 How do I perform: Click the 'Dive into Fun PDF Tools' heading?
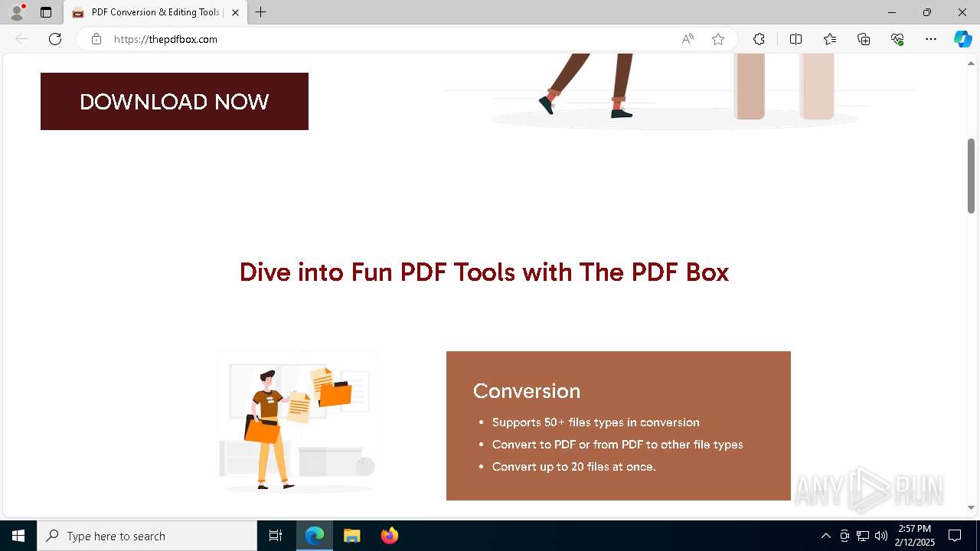pos(484,272)
